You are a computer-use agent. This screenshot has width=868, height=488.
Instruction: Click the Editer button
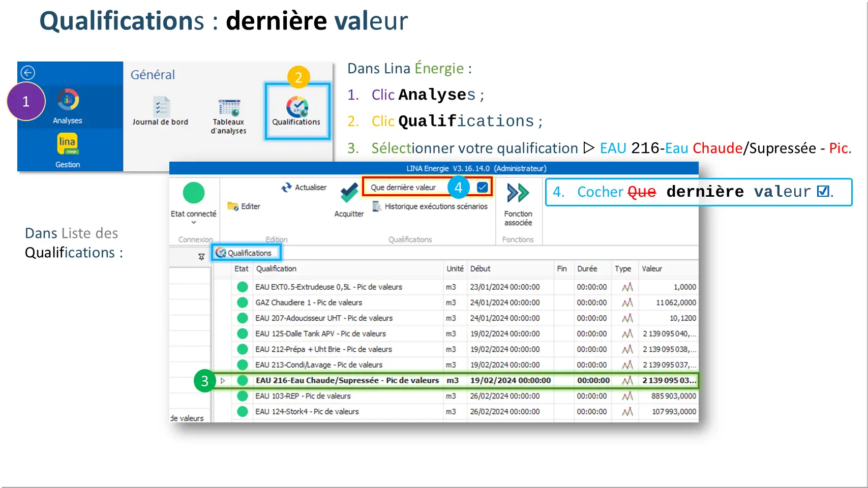point(244,206)
